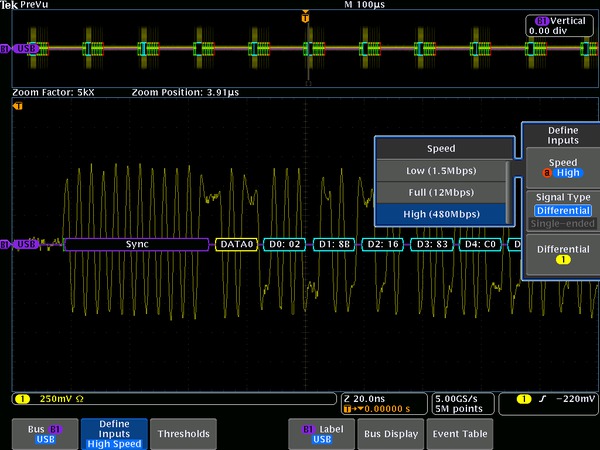
Task: Click the Speed popup scrollbar
Action: [x=510, y=192]
